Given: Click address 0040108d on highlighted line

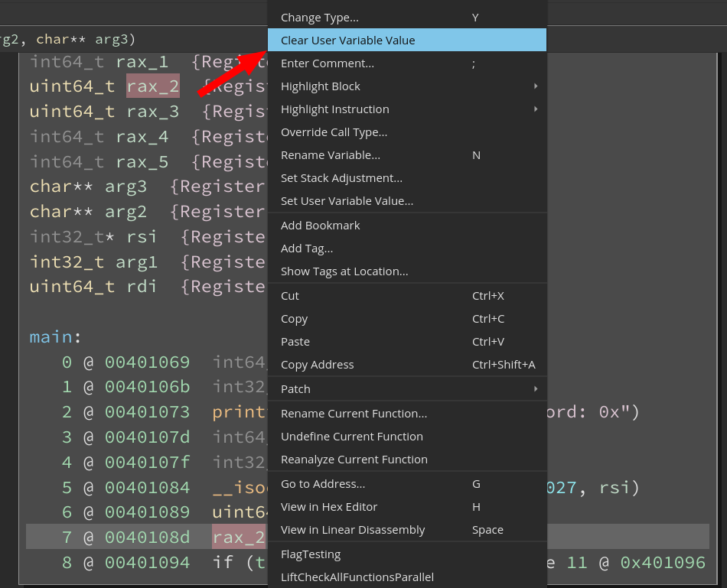Looking at the screenshot, I should [x=148, y=537].
